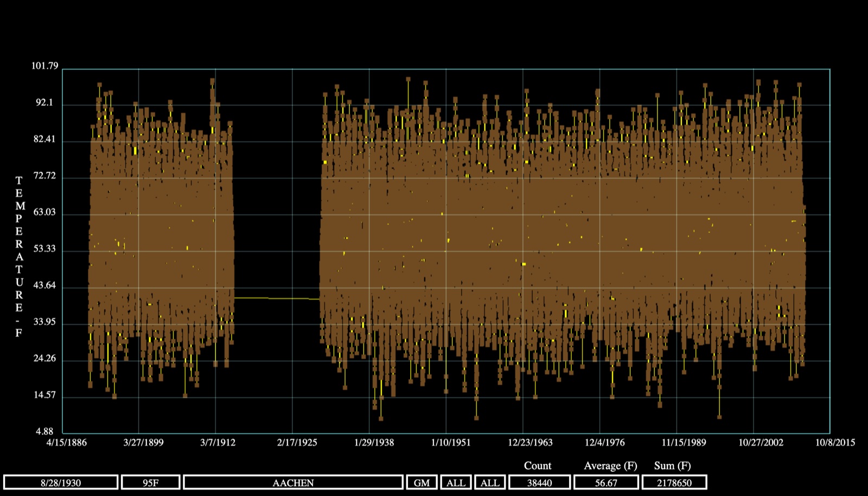Click the x-axis date 1/29/1938
This screenshot has height=496, width=868.
tap(374, 442)
